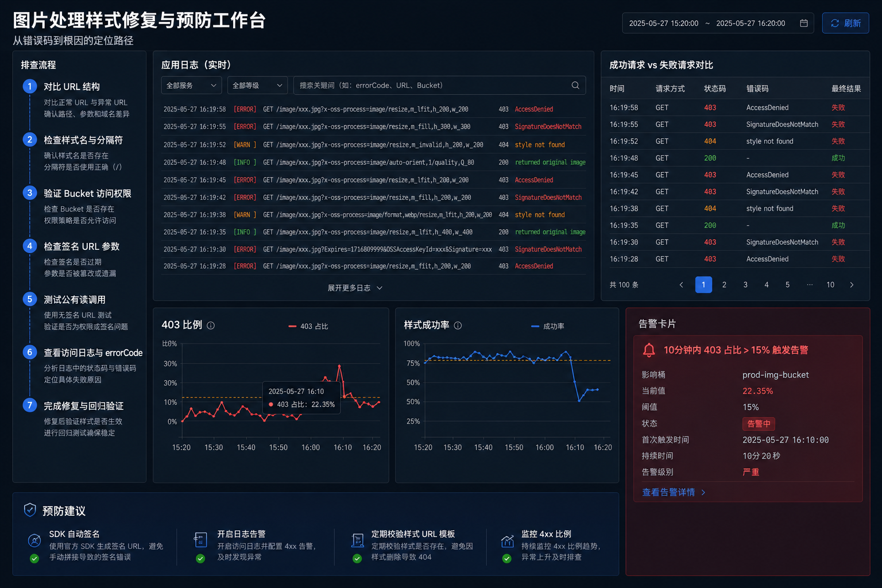The width and height of the screenshot is (882, 588).
Task: Go to the previous page with the left arrow
Action: click(x=682, y=285)
